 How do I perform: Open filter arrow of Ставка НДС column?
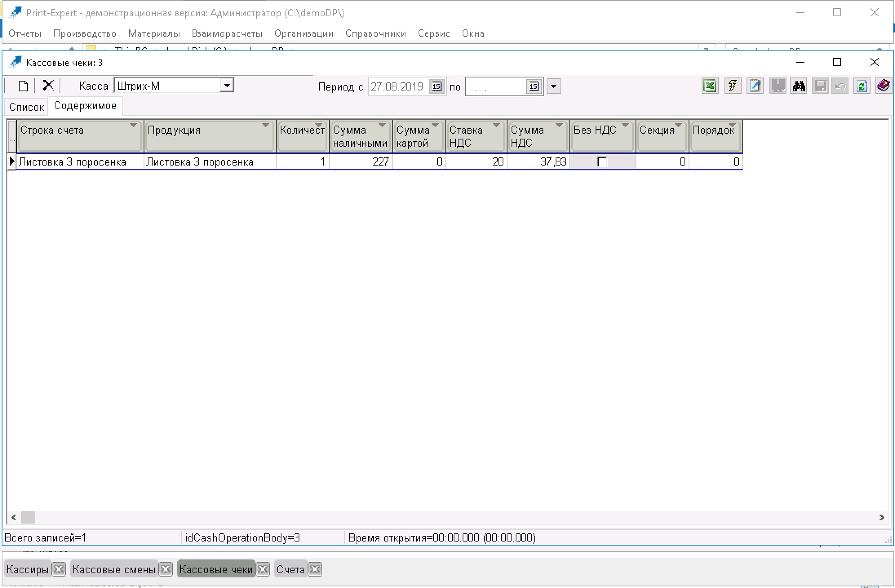[496, 125]
